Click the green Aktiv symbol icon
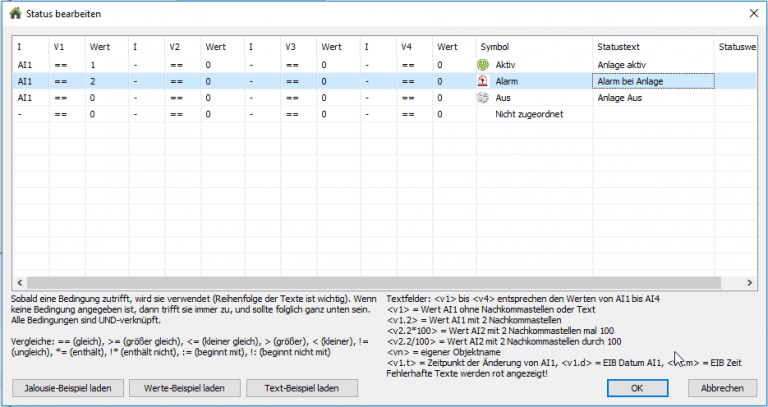Screen dimensions: 768x407 [x=482, y=64]
